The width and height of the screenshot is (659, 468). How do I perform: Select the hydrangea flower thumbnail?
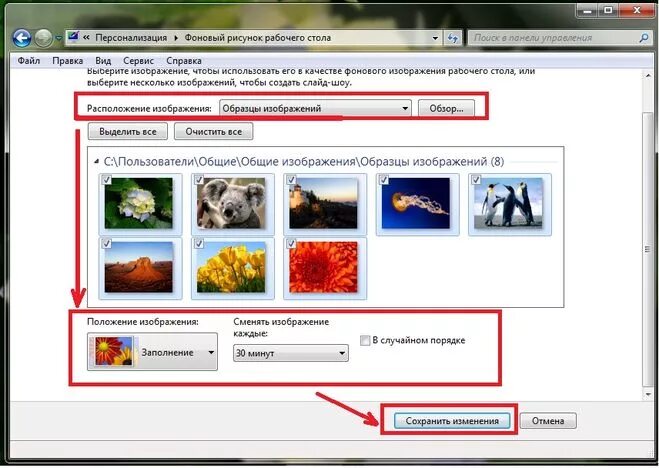point(139,203)
